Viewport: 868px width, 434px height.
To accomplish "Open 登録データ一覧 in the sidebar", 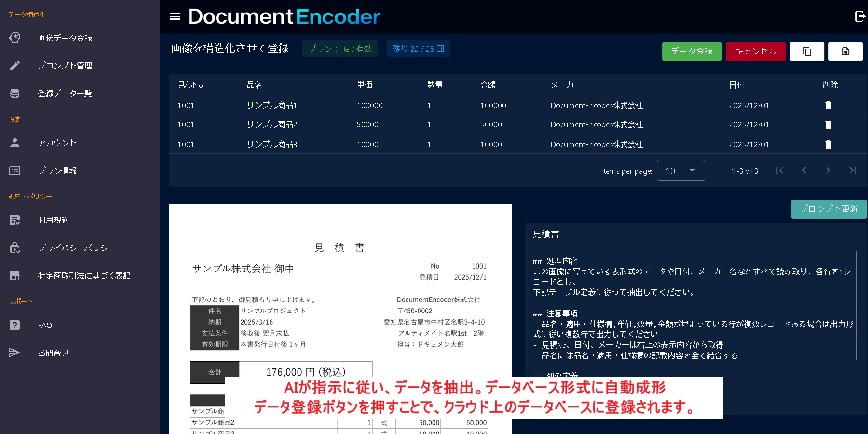I will [x=65, y=94].
